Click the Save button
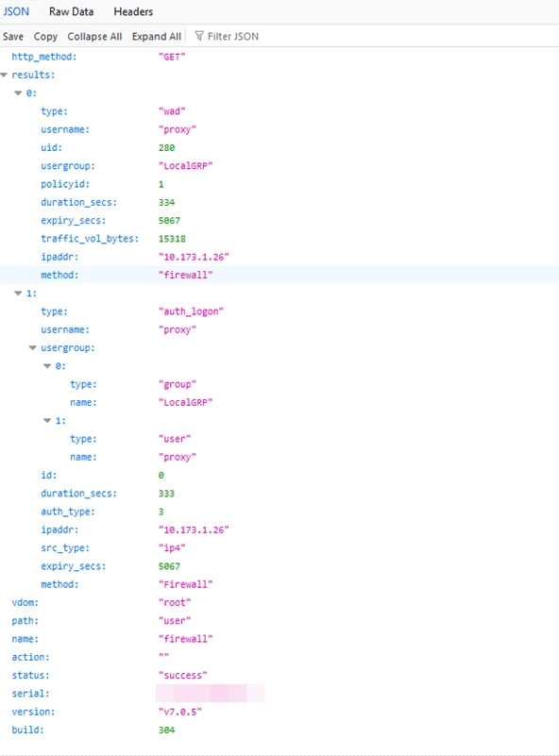The image size is (559, 756). (x=13, y=36)
